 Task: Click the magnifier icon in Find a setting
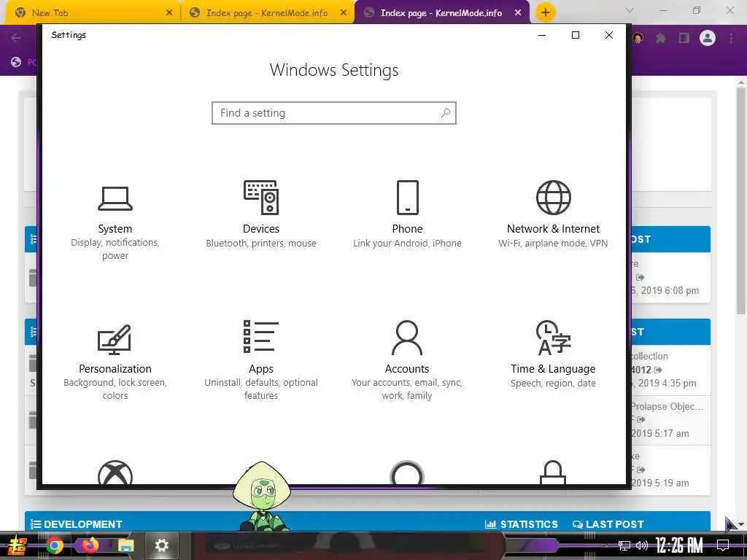pos(446,113)
